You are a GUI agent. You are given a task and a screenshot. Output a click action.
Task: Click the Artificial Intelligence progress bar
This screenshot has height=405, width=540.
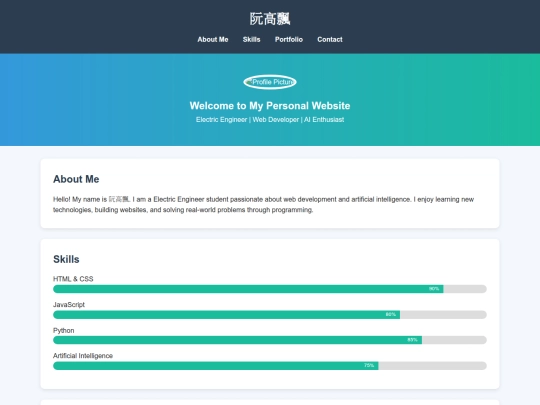click(x=270, y=365)
